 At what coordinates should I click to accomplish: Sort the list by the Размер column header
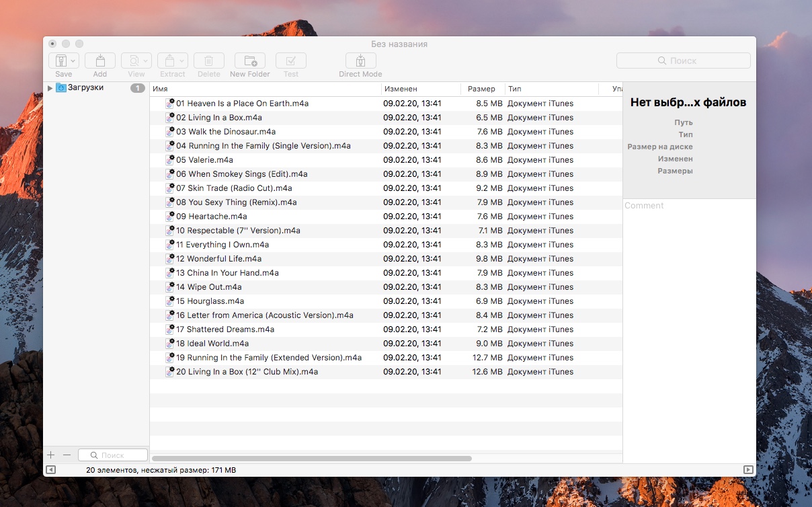(481, 89)
